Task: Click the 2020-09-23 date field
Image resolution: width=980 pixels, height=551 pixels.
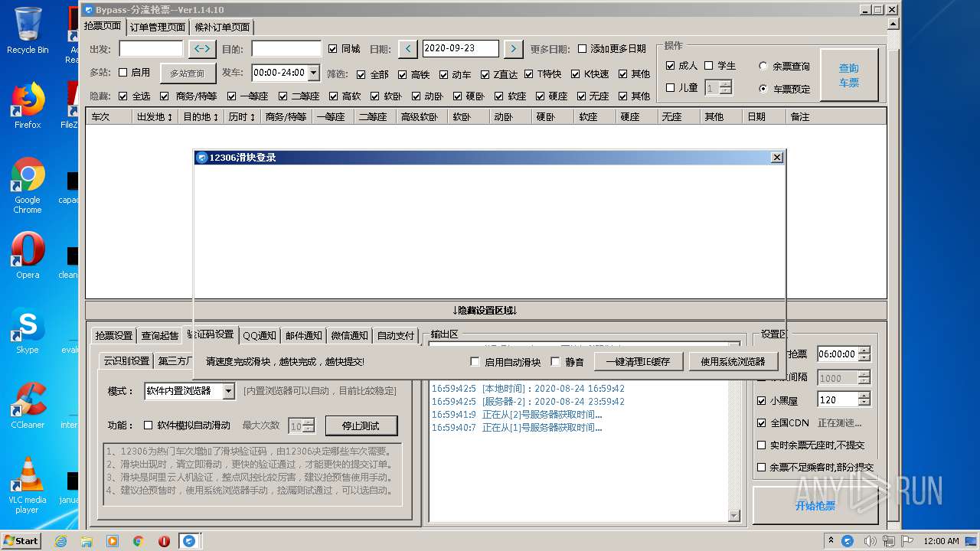Action: click(x=460, y=48)
